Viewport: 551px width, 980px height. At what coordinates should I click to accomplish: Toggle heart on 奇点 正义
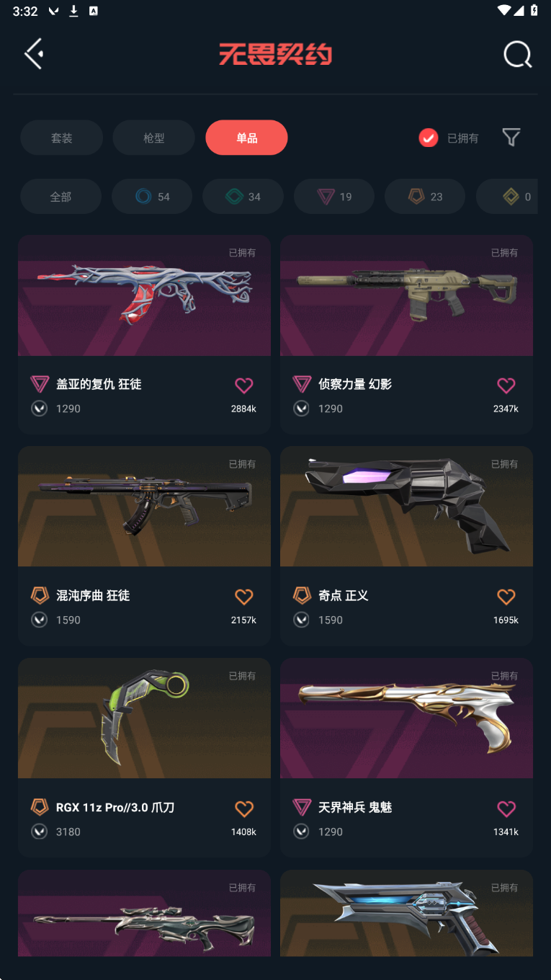pos(506,597)
